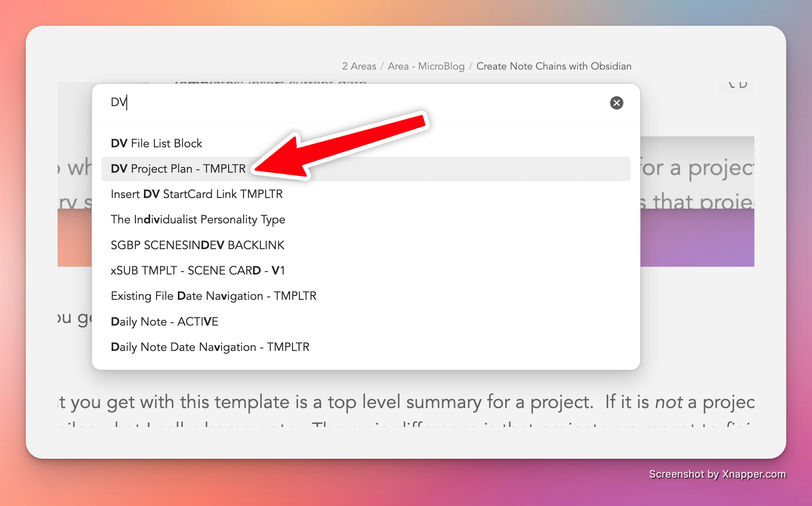Open "Area - MicroBlog" breadcrumb folder

426,66
